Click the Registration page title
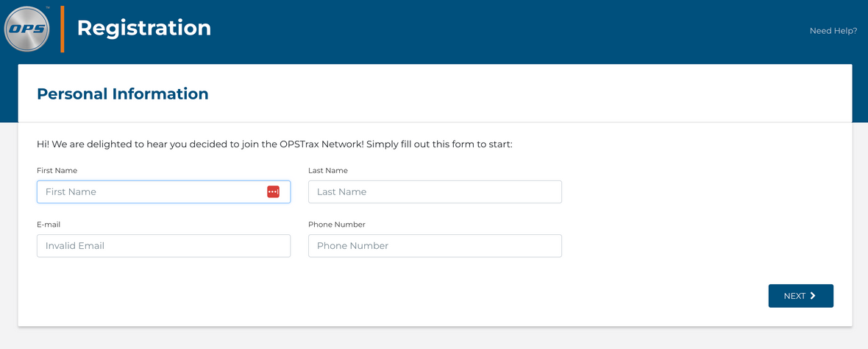This screenshot has height=349, width=868. pos(143,28)
